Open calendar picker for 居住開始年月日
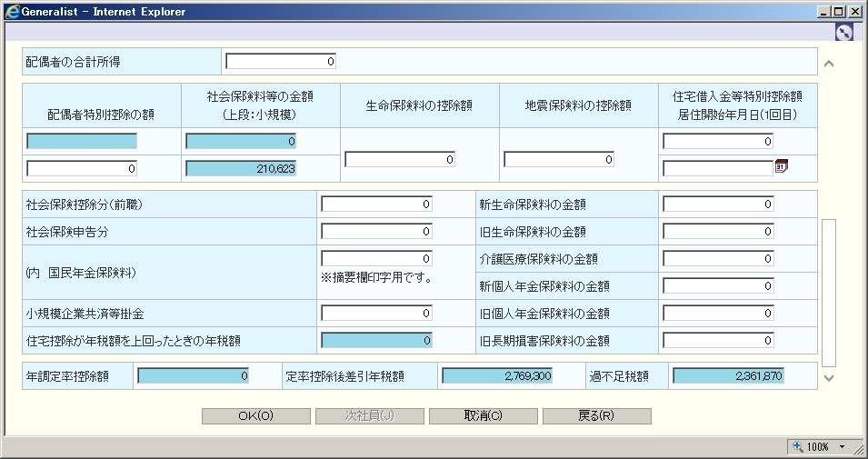Viewport: 868px width, 459px height. [781, 165]
